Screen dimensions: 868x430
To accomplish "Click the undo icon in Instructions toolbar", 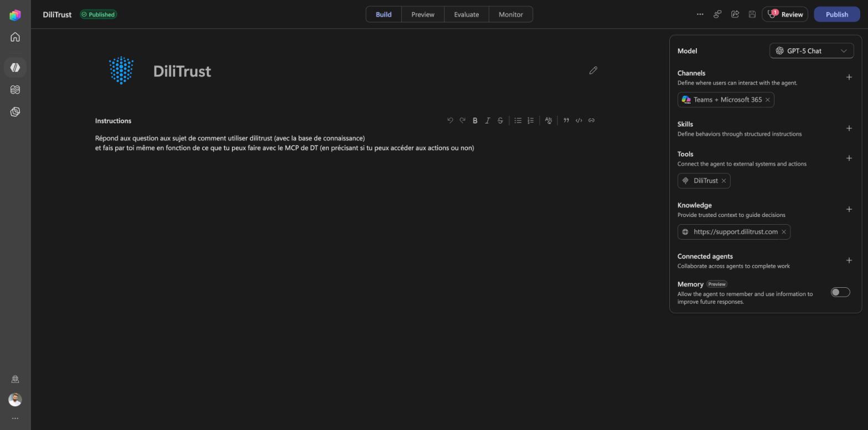I will pyautogui.click(x=450, y=121).
